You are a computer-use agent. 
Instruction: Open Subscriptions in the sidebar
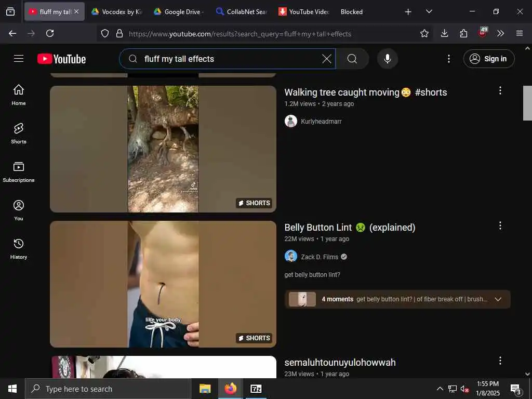pyautogui.click(x=19, y=172)
